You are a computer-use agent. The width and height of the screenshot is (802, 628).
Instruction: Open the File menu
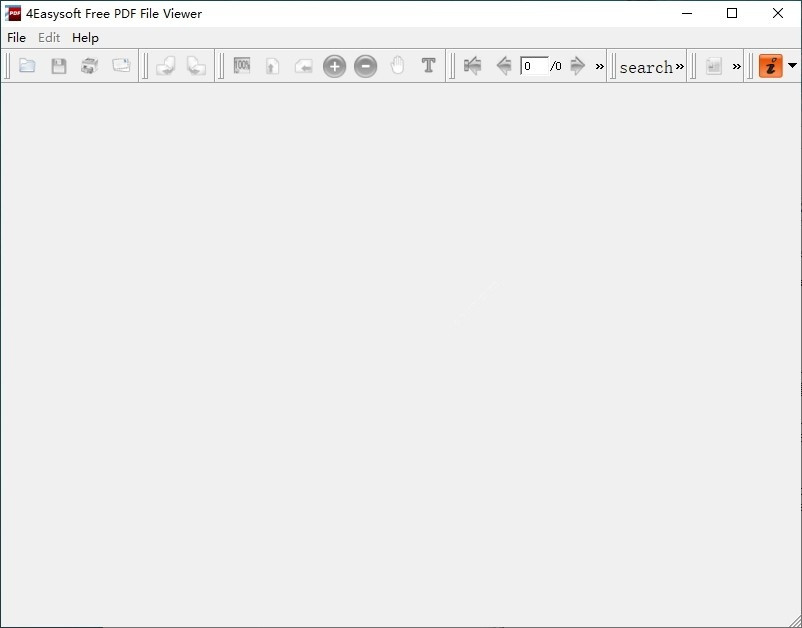click(x=16, y=37)
